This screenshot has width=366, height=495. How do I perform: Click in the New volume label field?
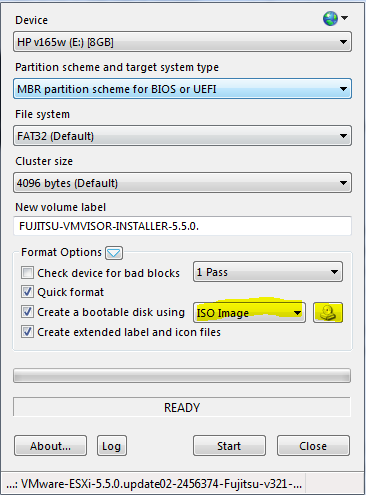tap(182, 226)
